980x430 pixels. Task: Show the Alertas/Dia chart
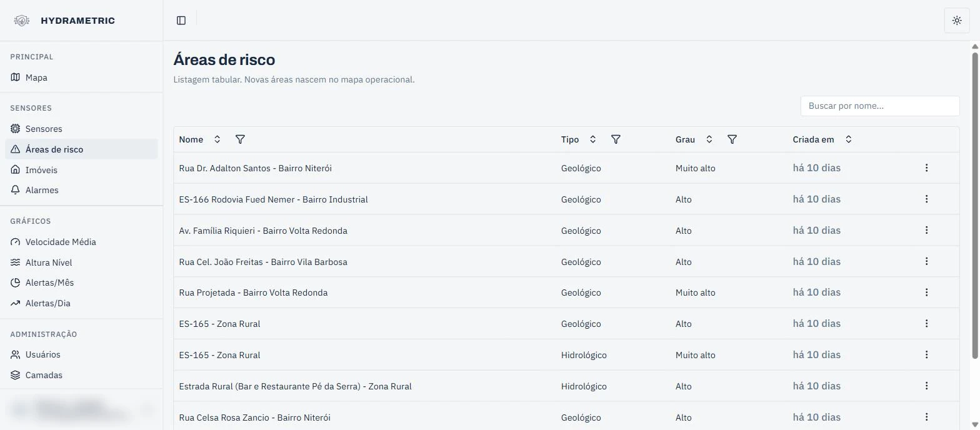coord(81,303)
